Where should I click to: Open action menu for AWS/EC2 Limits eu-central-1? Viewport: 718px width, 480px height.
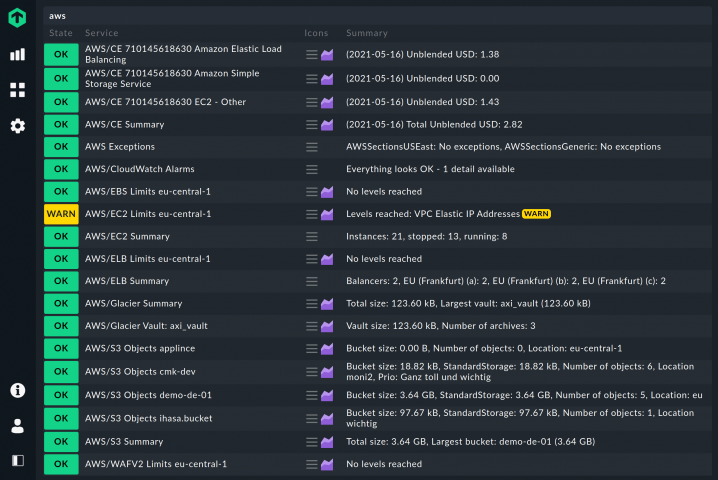click(x=312, y=214)
